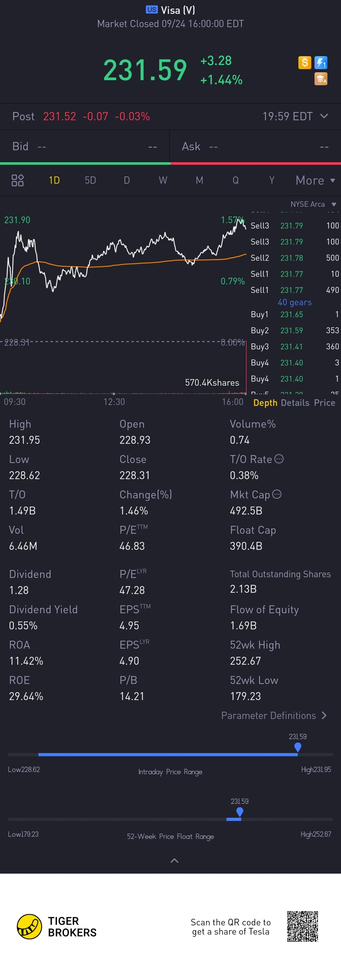The width and height of the screenshot is (341, 980).
Task: Switch to the Q quarterly chart tab
Action: pos(236,180)
